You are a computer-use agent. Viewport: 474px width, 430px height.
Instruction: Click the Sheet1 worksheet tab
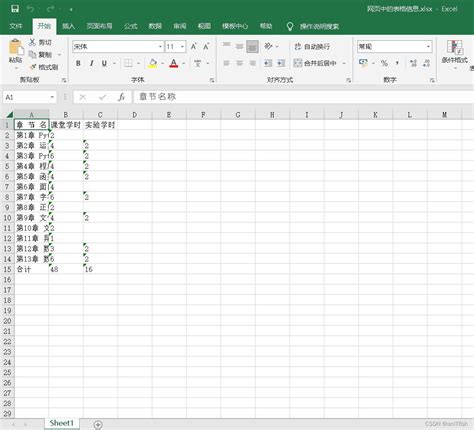62,423
